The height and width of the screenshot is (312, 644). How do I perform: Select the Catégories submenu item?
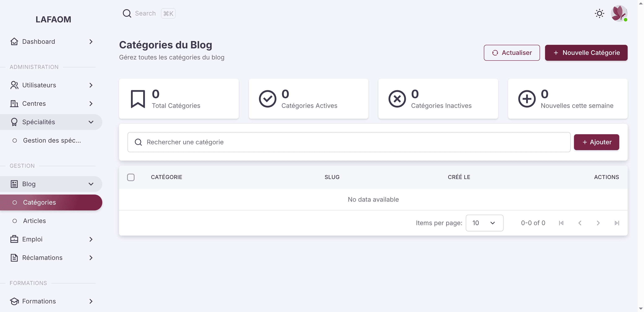tap(51, 202)
